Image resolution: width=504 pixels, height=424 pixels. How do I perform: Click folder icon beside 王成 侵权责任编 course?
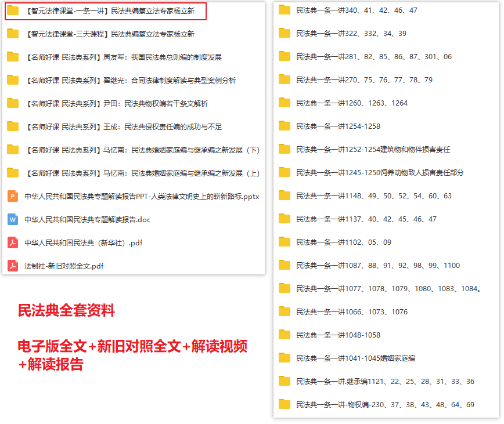(13, 126)
